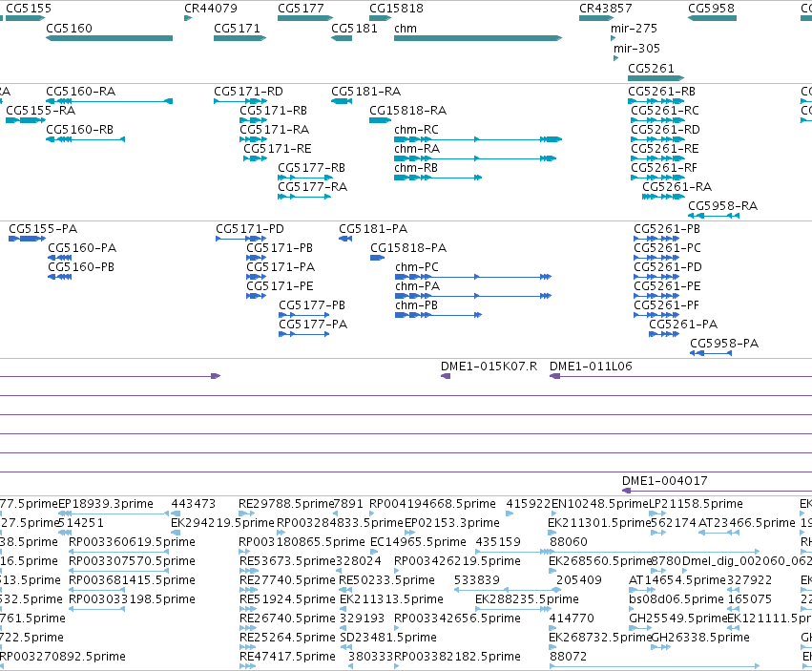Click transcript label CG5171-RE
The height and width of the screenshot is (671, 812).
pos(278,149)
